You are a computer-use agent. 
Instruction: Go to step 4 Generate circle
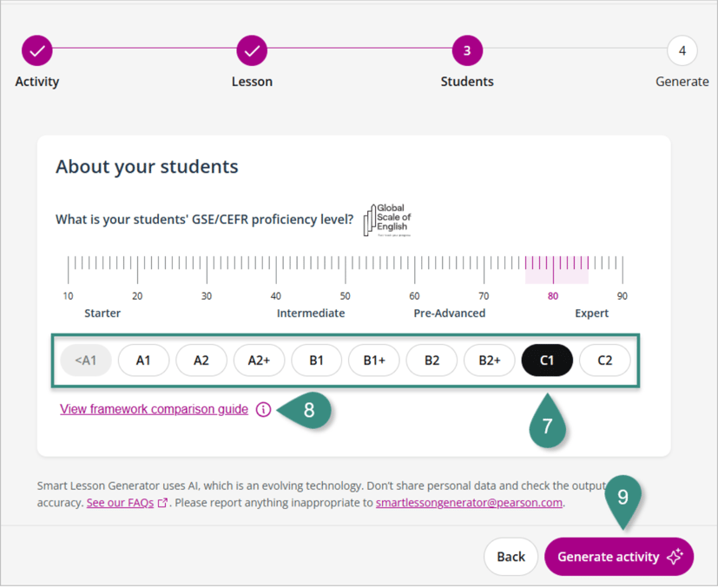pos(682,51)
